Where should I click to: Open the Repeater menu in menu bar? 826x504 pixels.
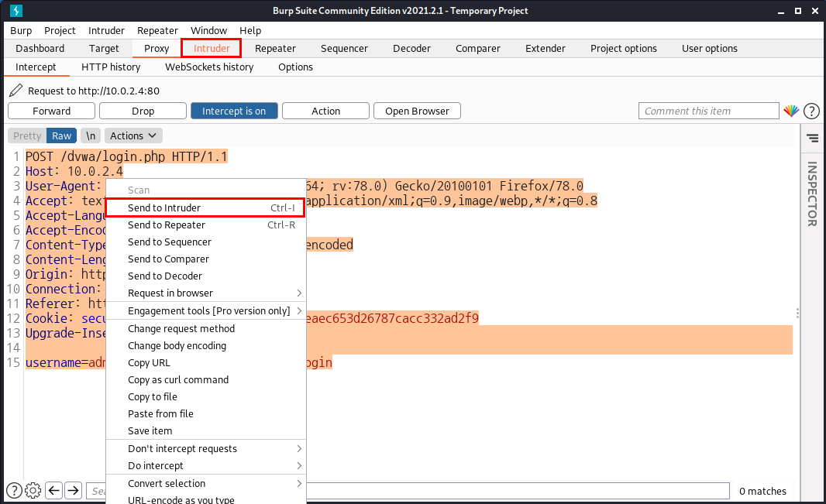[157, 30]
